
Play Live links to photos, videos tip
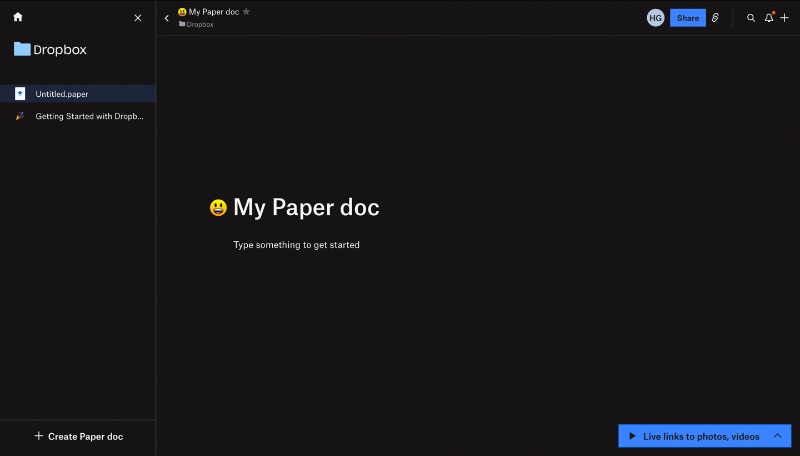tap(632, 436)
